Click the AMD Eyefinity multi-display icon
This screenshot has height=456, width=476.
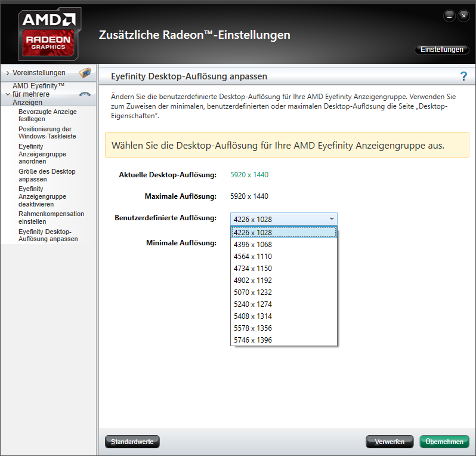click(85, 94)
